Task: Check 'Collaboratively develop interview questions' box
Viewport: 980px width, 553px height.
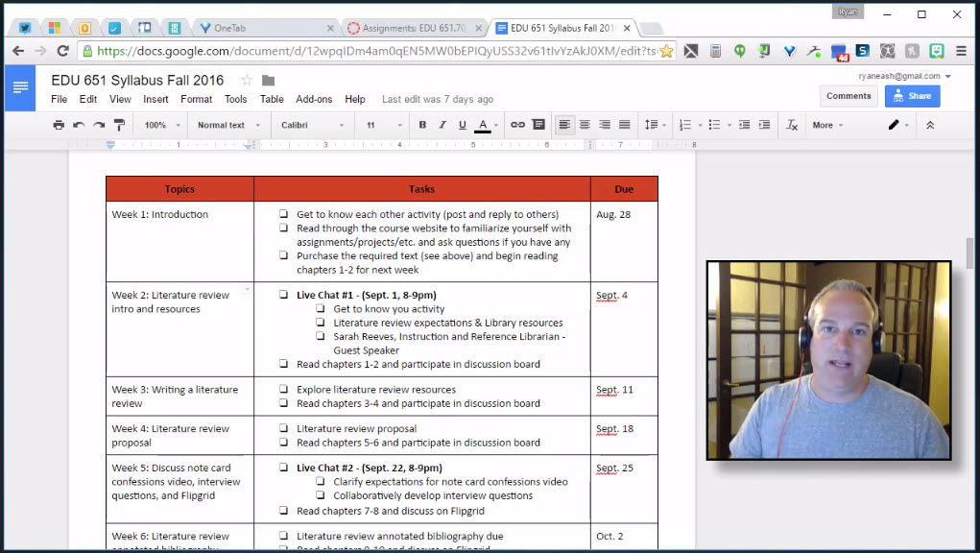Action: coord(320,495)
